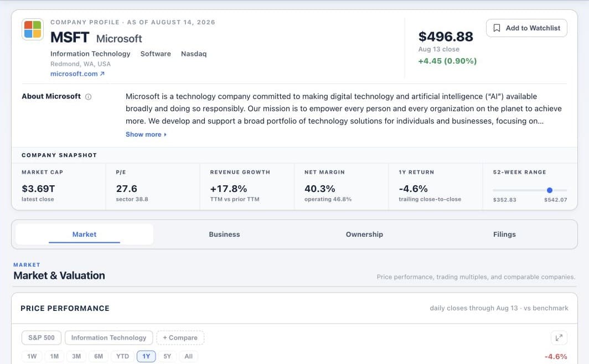
Task: Select the 1W time range
Action: (32, 356)
